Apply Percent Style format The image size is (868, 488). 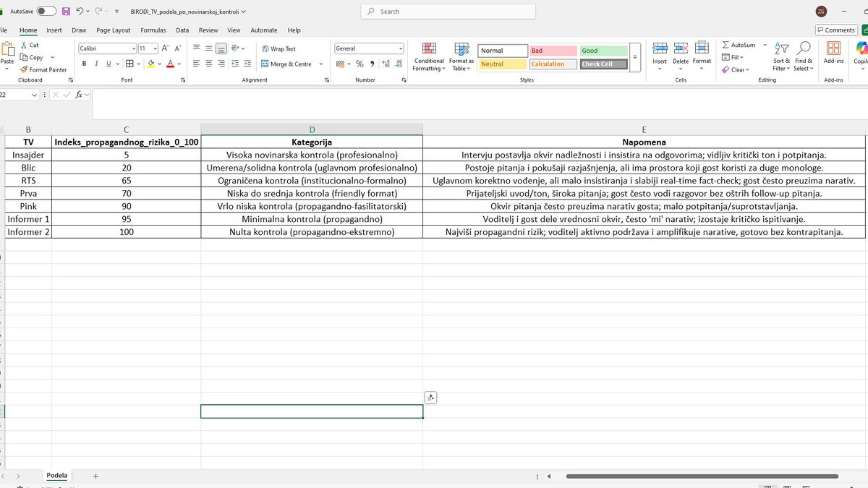(x=359, y=64)
